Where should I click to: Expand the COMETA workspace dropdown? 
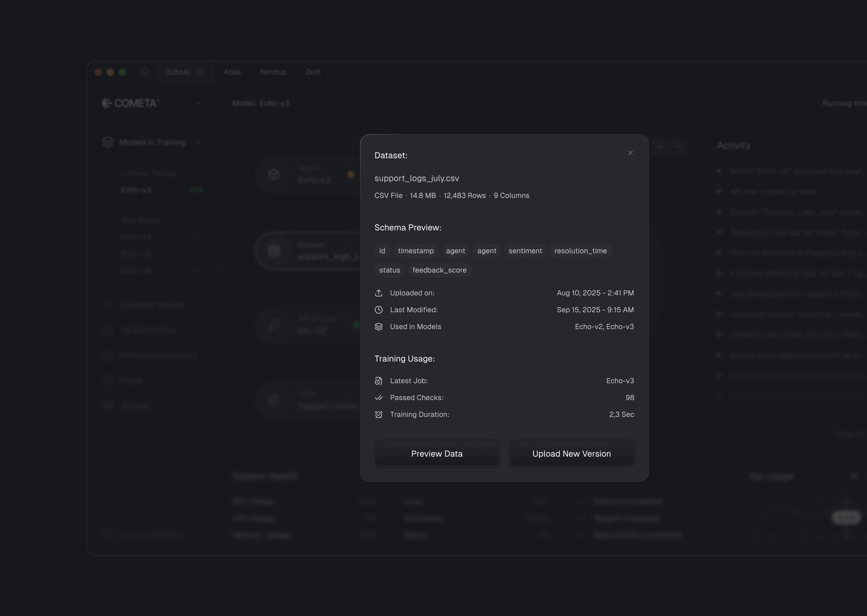point(198,103)
